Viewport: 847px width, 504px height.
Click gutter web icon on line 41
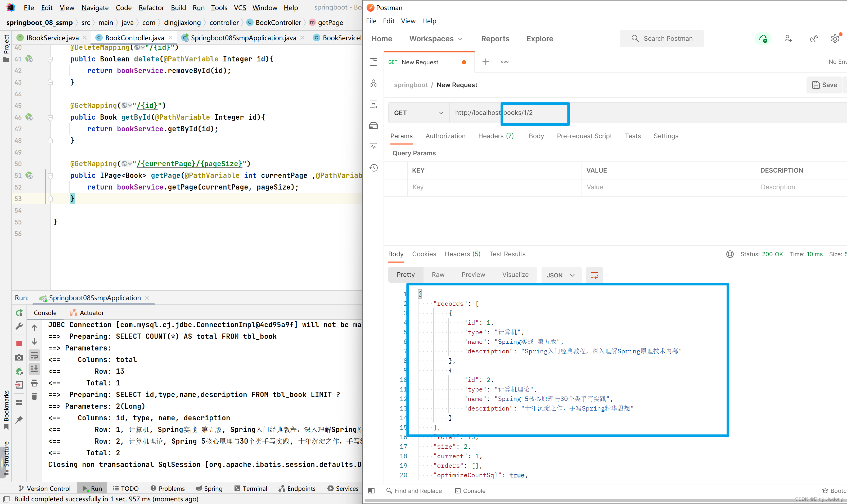[x=29, y=59]
